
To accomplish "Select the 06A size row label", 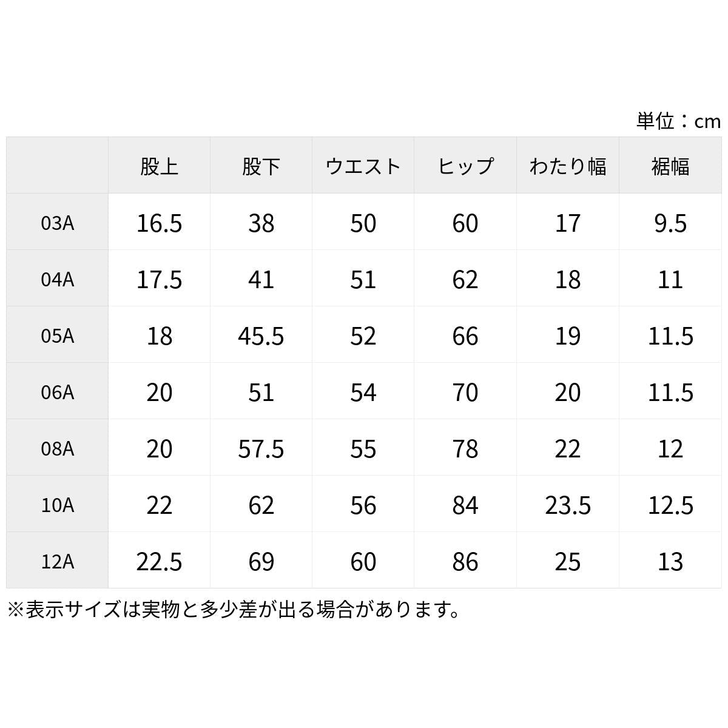I will tap(58, 392).
